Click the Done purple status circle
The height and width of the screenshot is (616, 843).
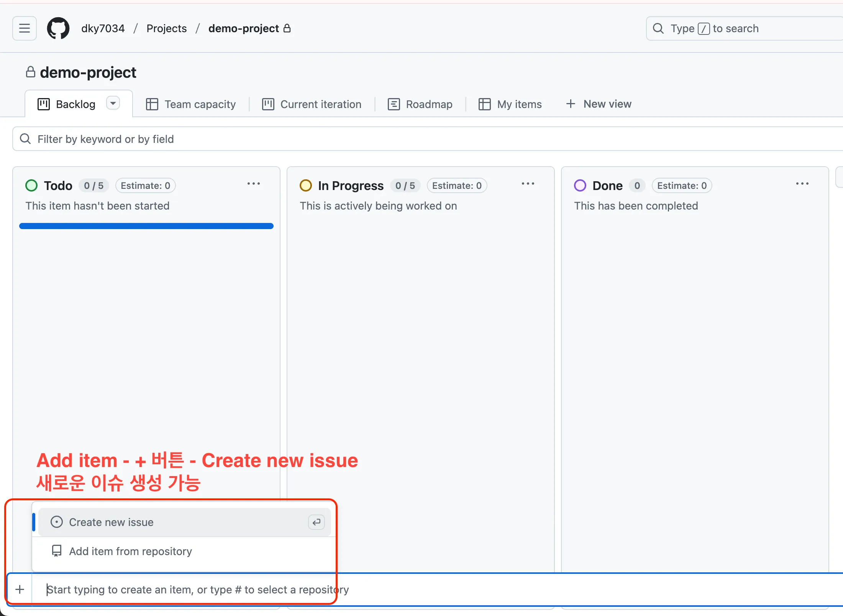pyautogui.click(x=580, y=186)
